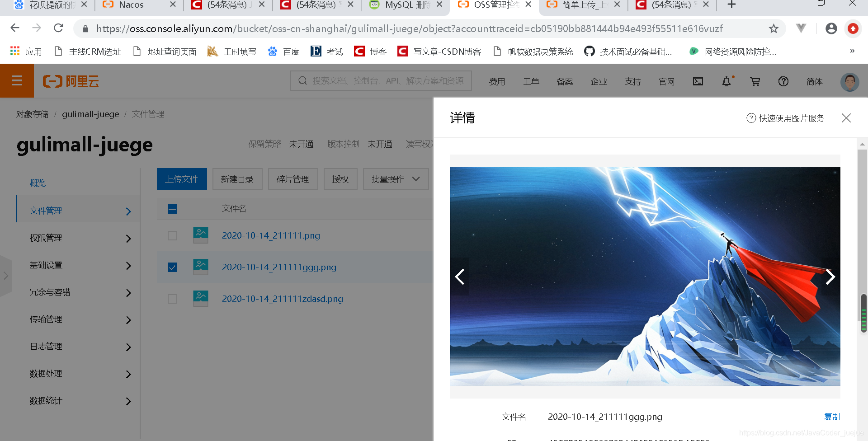Copy the file name with 复制

pos(832,417)
